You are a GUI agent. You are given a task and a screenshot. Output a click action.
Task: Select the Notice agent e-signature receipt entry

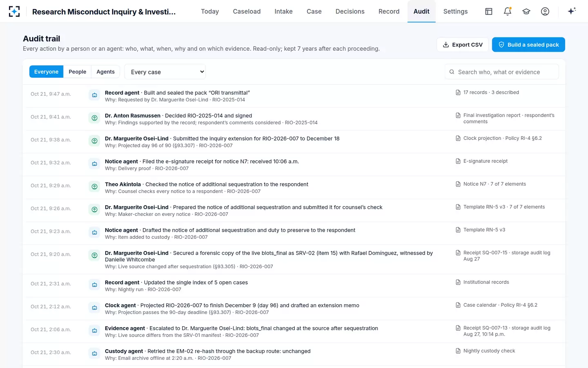click(294, 164)
